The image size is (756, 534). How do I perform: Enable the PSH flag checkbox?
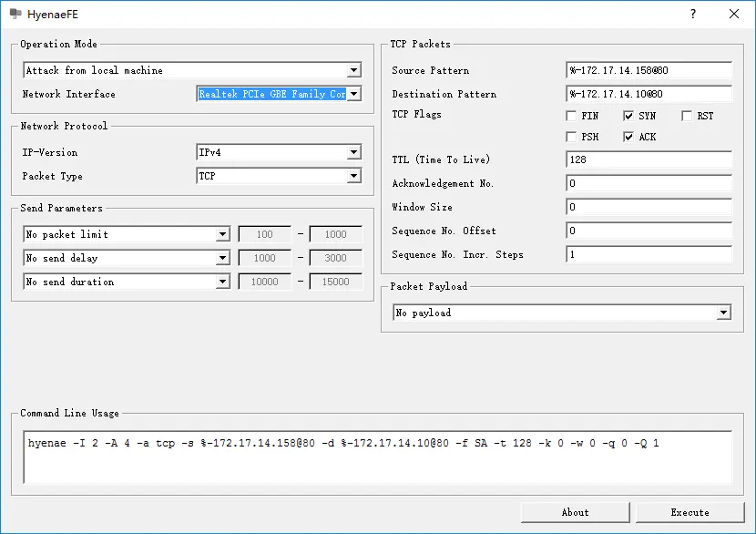(x=571, y=137)
